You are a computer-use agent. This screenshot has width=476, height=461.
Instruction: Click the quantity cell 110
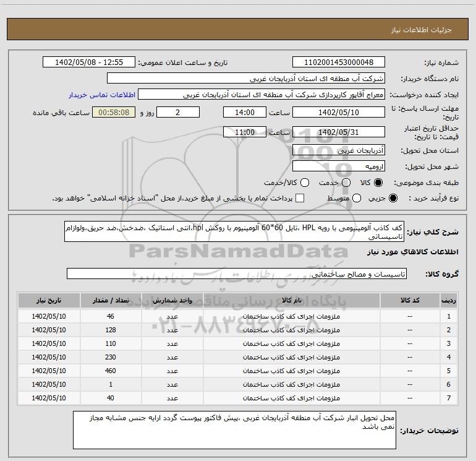(x=111, y=343)
